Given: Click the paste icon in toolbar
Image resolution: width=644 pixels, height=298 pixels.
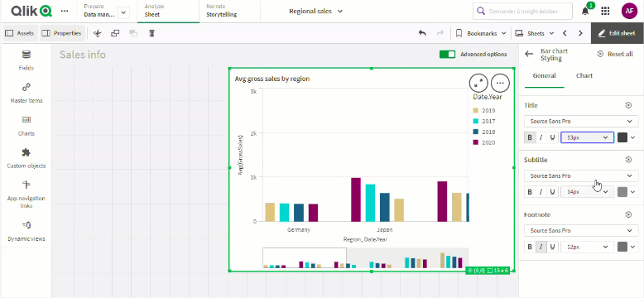Looking at the screenshot, I should 133,33.
